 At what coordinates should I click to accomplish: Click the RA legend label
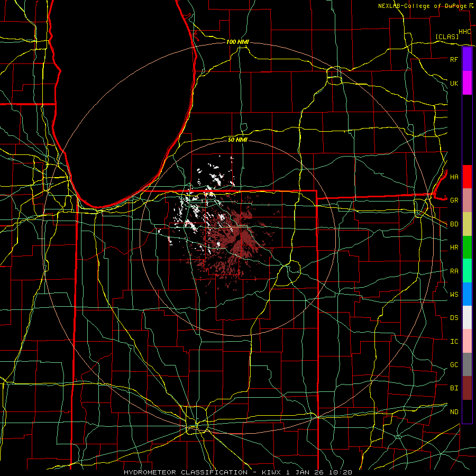click(454, 271)
